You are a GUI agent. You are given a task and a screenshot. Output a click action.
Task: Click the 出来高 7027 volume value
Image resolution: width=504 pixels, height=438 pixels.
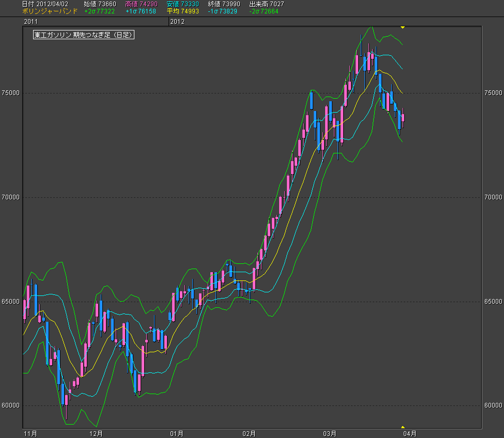[x=266, y=4]
